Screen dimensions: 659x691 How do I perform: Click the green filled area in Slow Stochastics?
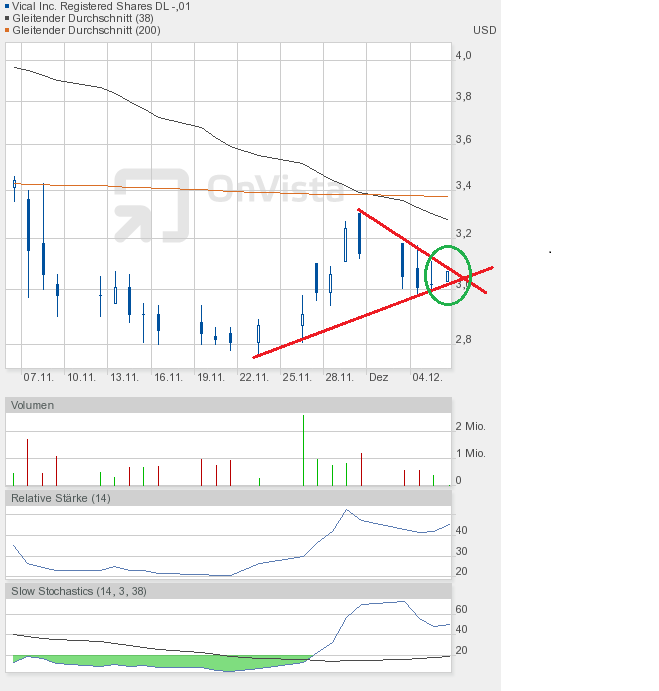click(x=150, y=662)
